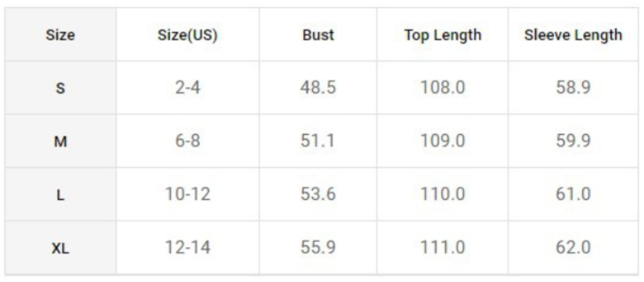
Task: Select the 48.5 bust measurement
Action: (x=318, y=88)
